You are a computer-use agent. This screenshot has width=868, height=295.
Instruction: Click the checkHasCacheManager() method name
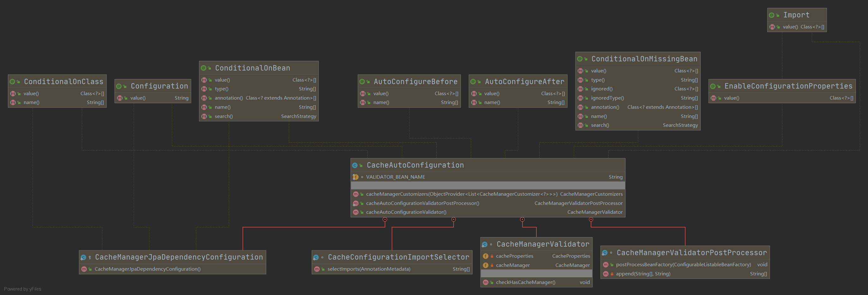tap(526, 283)
